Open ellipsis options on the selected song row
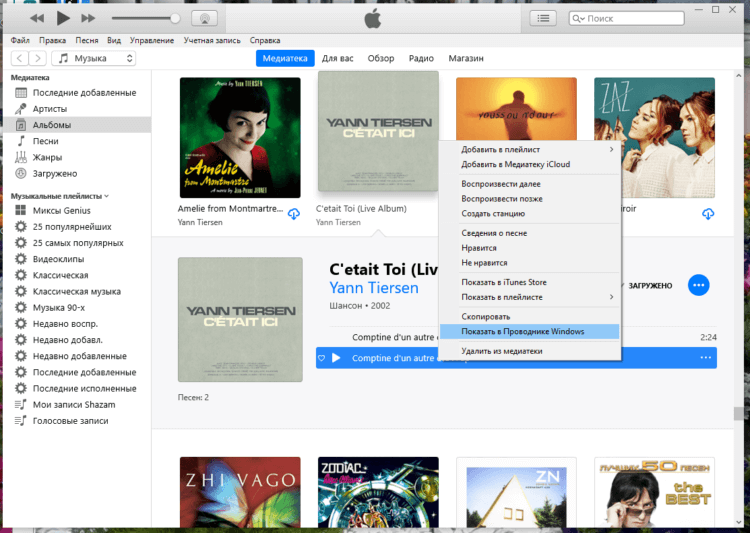 tap(706, 358)
